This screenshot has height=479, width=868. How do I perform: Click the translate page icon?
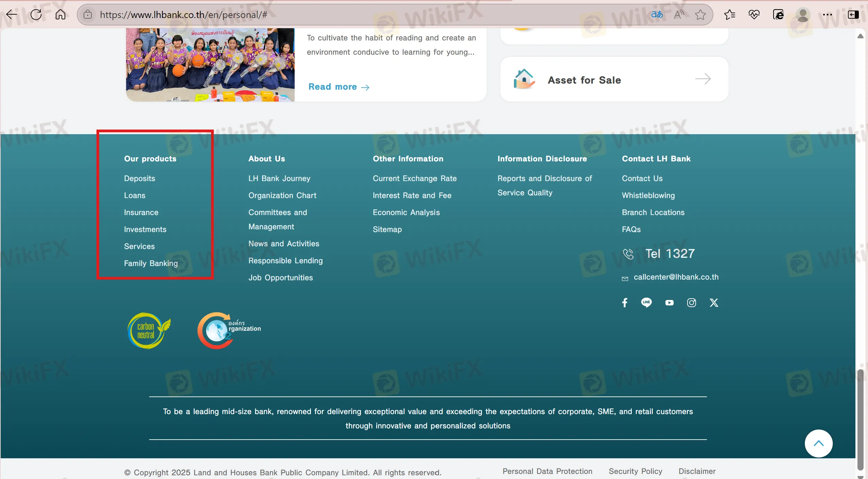tap(657, 15)
